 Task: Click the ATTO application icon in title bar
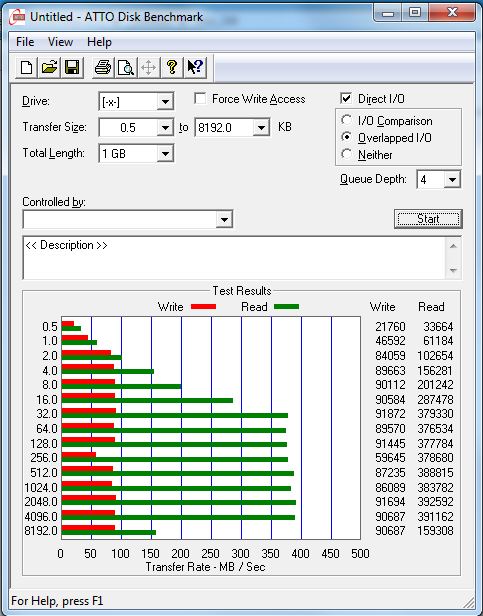coord(17,17)
